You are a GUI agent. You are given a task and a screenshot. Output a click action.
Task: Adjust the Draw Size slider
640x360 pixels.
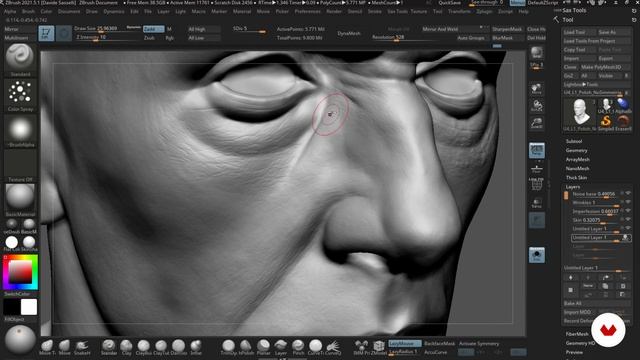click(x=107, y=29)
